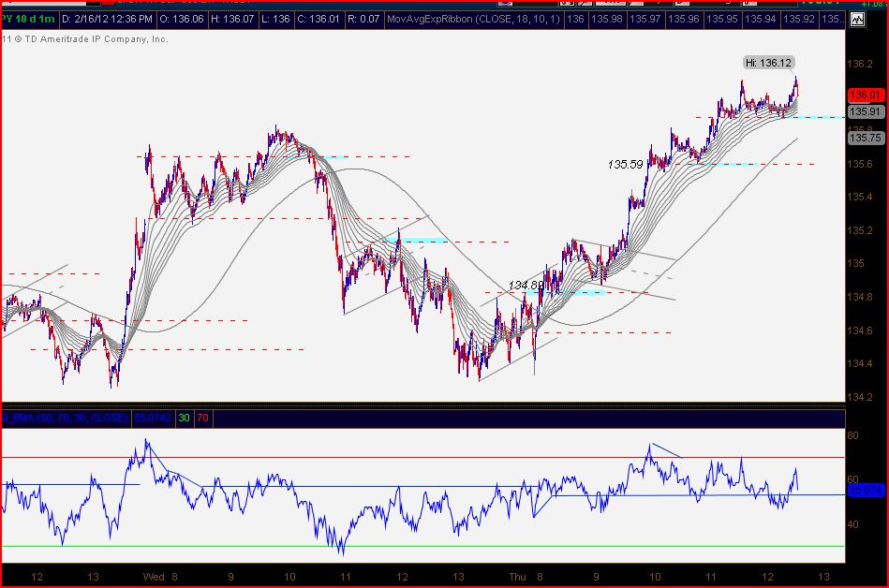Click the 'L: 136' low value
This screenshot has height=588, width=889.
[x=275, y=20]
